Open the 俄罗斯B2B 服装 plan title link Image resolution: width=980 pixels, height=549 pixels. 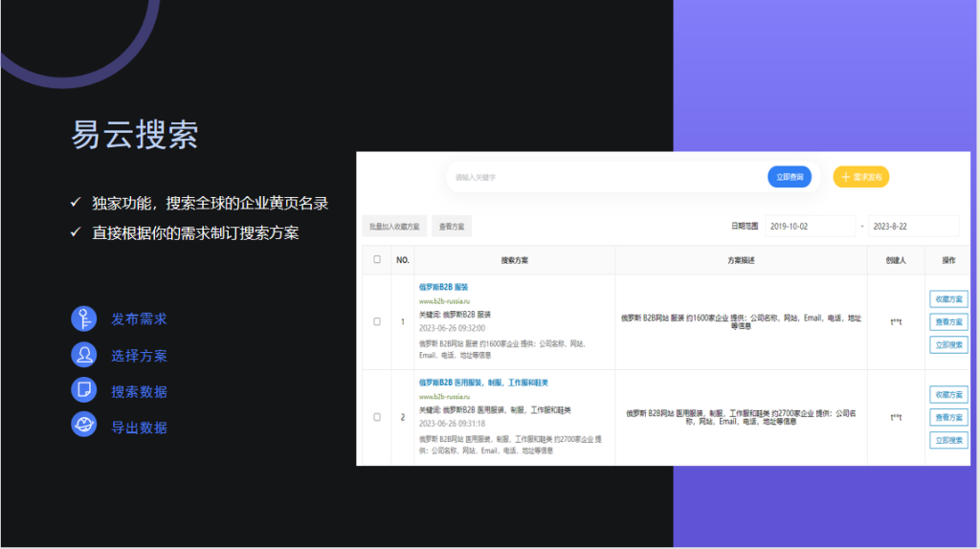(443, 287)
